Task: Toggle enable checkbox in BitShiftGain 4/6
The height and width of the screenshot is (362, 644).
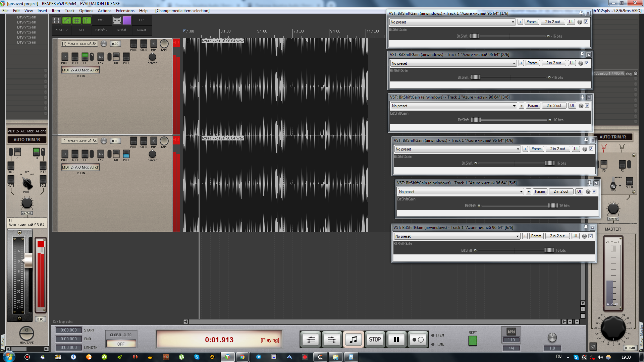Action: [591, 149]
